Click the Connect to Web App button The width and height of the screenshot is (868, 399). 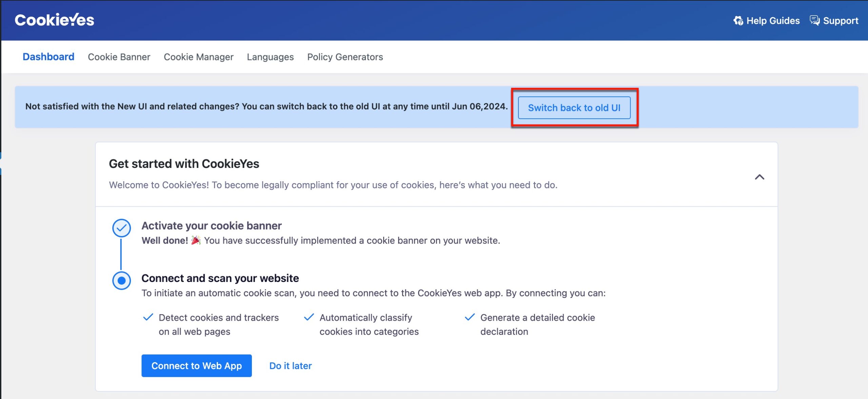pyautogui.click(x=197, y=366)
